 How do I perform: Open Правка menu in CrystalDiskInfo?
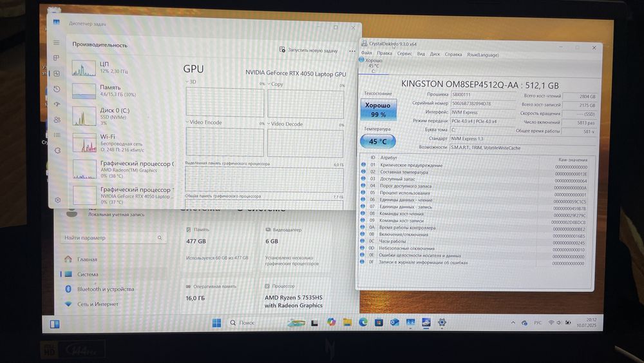tap(384, 53)
